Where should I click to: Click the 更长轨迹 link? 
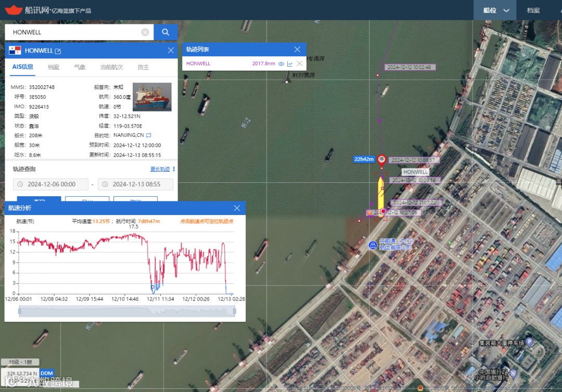[x=160, y=169]
